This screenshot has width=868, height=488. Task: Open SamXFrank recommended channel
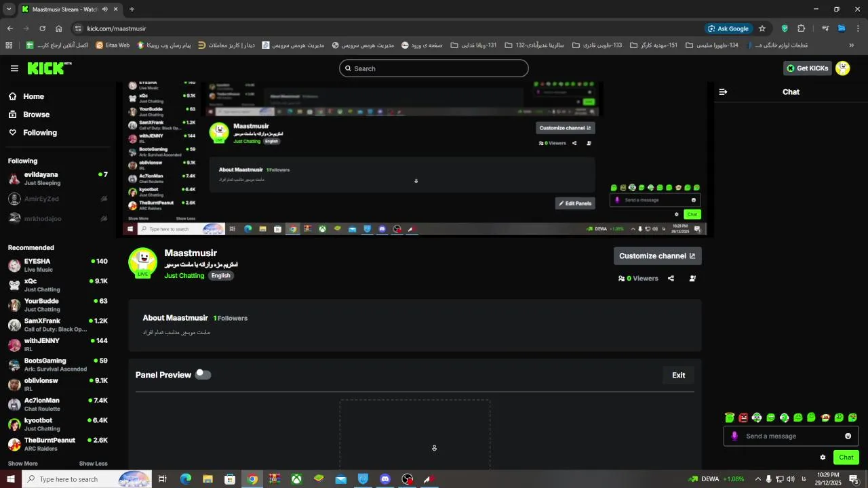pyautogui.click(x=58, y=325)
